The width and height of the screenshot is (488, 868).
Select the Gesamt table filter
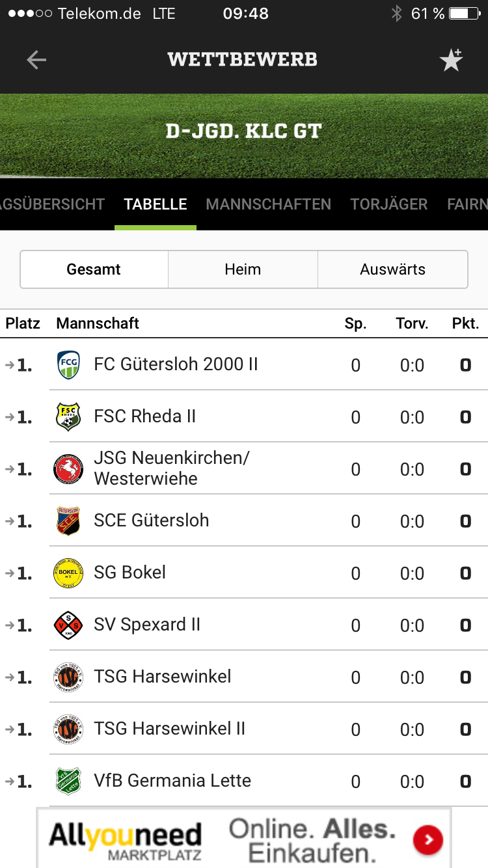[94, 269]
